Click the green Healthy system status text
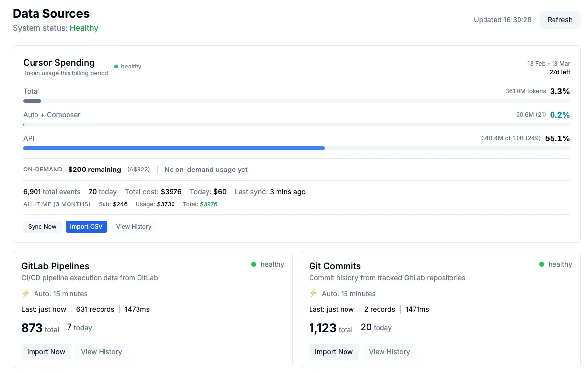588x373 pixels. (84, 28)
